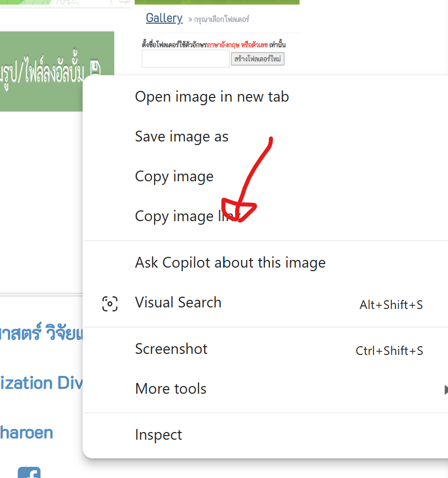This screenshot has height=478, width=448.
Task: Open Inspect from the context menu
Action: pyautogui.click(x=158, y=435)
